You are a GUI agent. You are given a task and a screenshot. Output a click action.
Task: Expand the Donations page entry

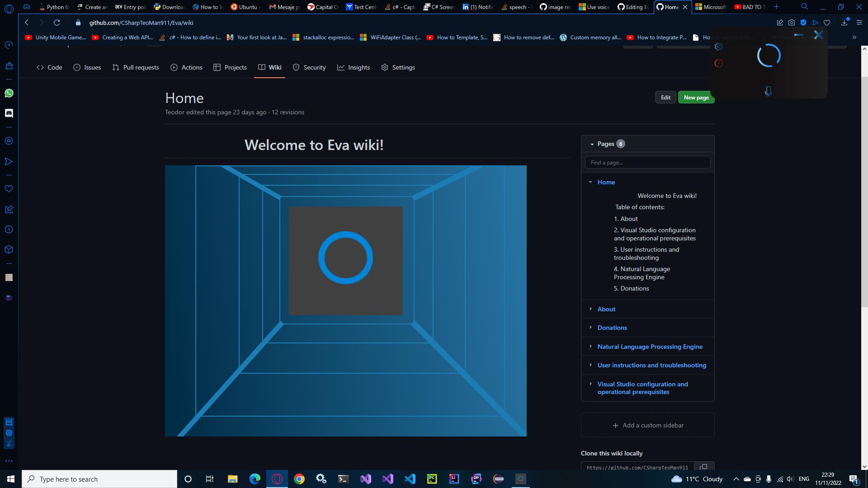click(x=590, y=328)
